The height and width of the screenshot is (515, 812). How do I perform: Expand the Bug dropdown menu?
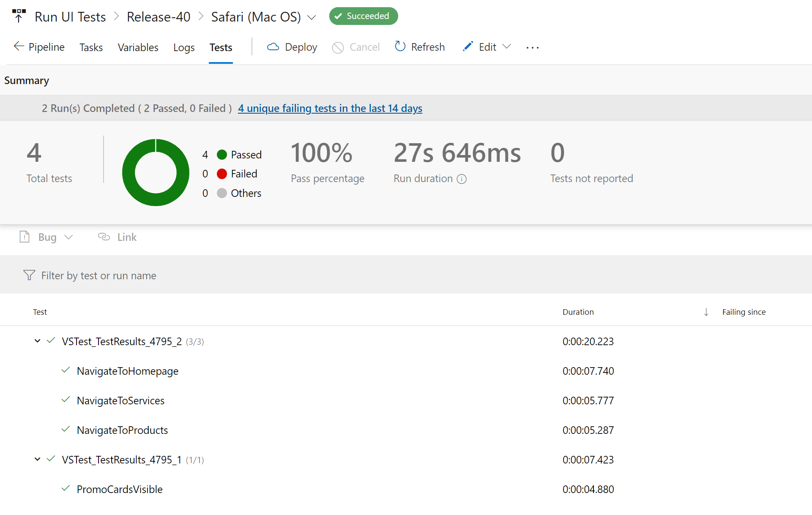pos(68,237)
